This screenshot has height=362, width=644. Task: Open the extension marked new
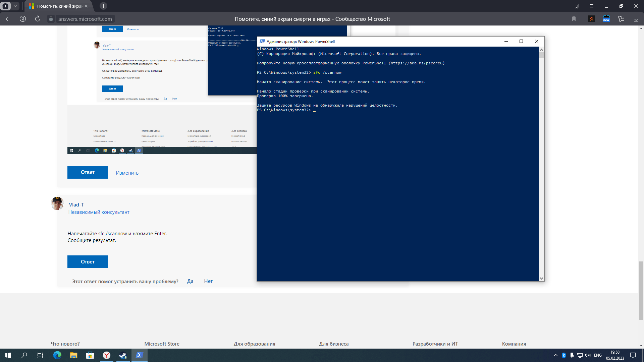[606, 19]
